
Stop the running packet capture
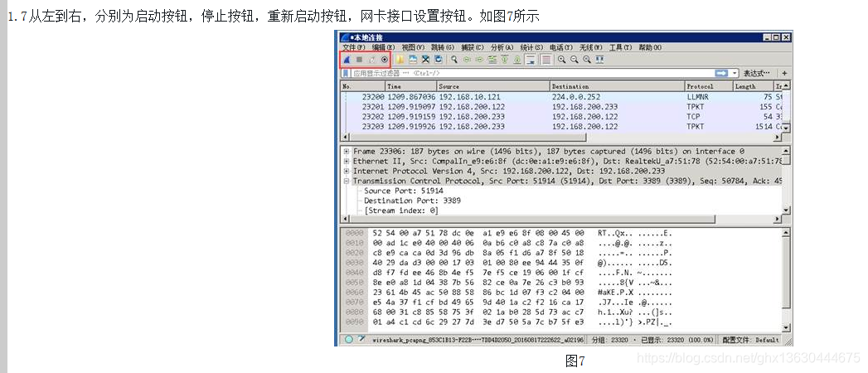(x=359, y=59)
